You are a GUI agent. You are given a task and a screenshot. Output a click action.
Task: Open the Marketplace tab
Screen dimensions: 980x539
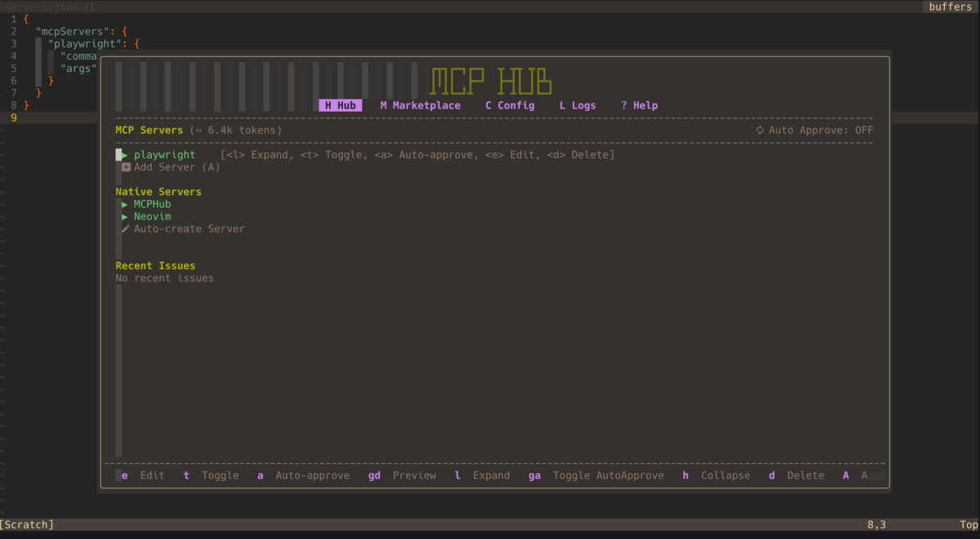[421, 105]
